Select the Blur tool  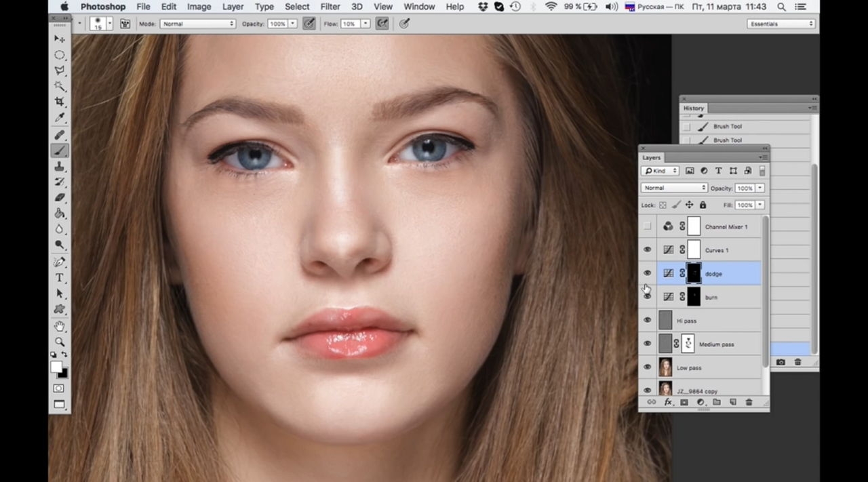(x=60, y=228)
